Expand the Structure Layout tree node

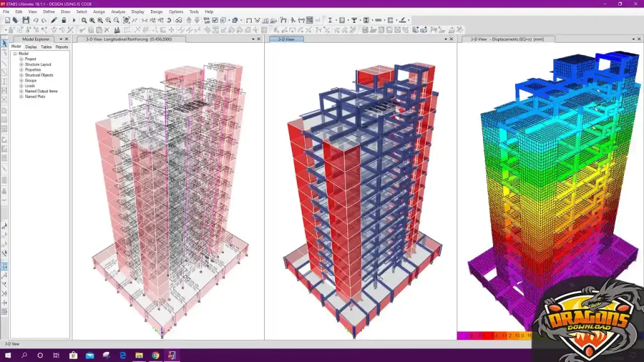coord(21,65)
